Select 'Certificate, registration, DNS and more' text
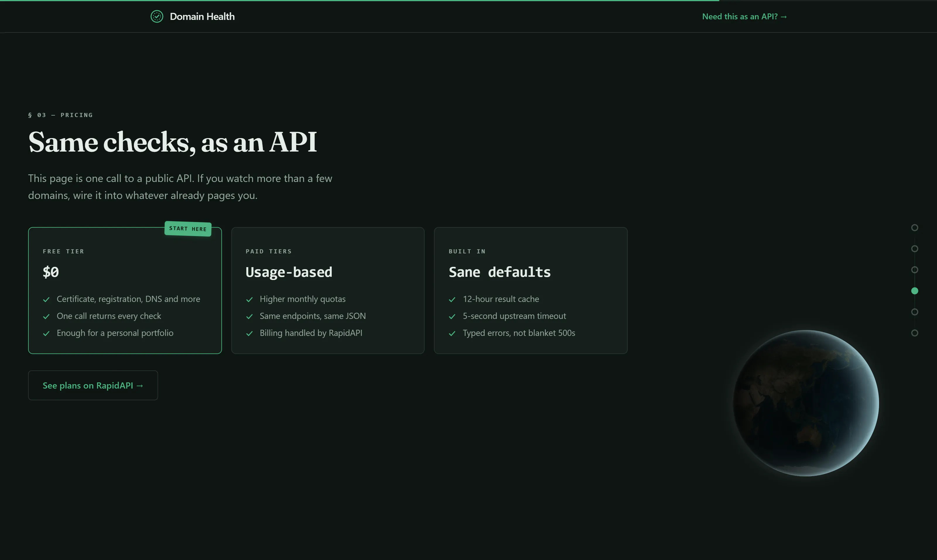The width and height of the screenshot is (937, 560). [x=129, y=299]
